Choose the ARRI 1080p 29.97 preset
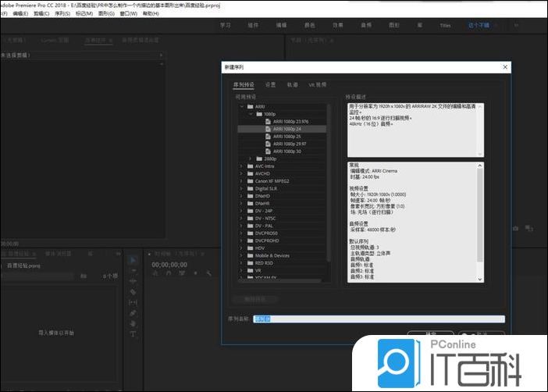548x392 pixels. [x=290, y=144]
